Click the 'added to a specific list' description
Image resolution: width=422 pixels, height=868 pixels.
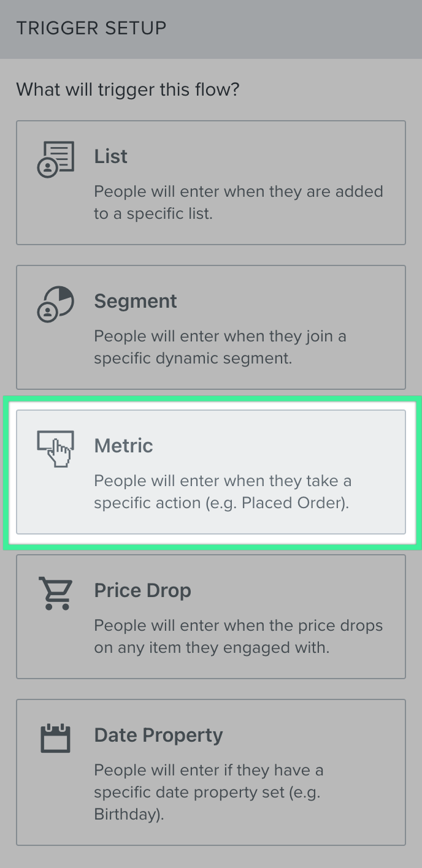(x=239, y=203)
